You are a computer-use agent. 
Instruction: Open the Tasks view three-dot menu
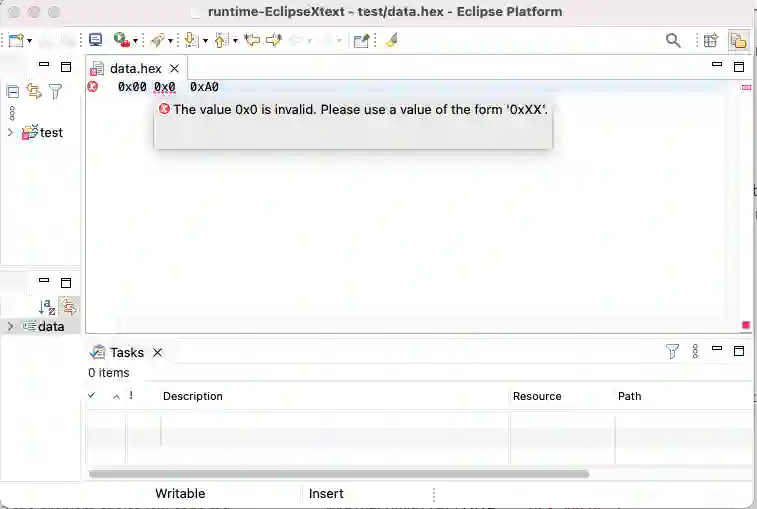(x=695, y=352)
